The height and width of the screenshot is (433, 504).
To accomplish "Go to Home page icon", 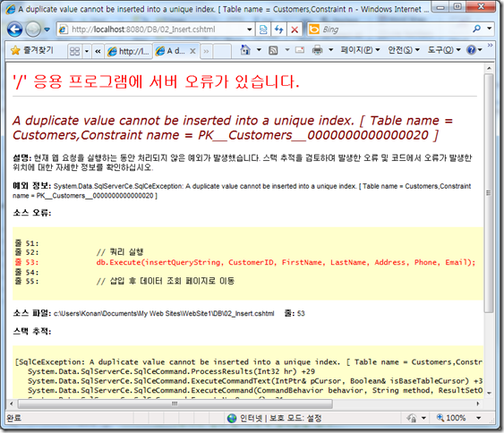I will pyautogui.click(x=245, y=50).
